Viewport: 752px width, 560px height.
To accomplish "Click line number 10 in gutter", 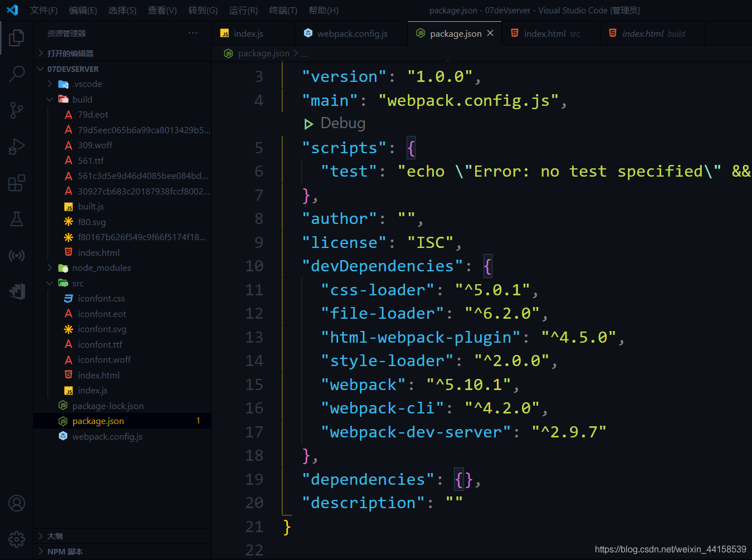I will click(x=254, y=266).
